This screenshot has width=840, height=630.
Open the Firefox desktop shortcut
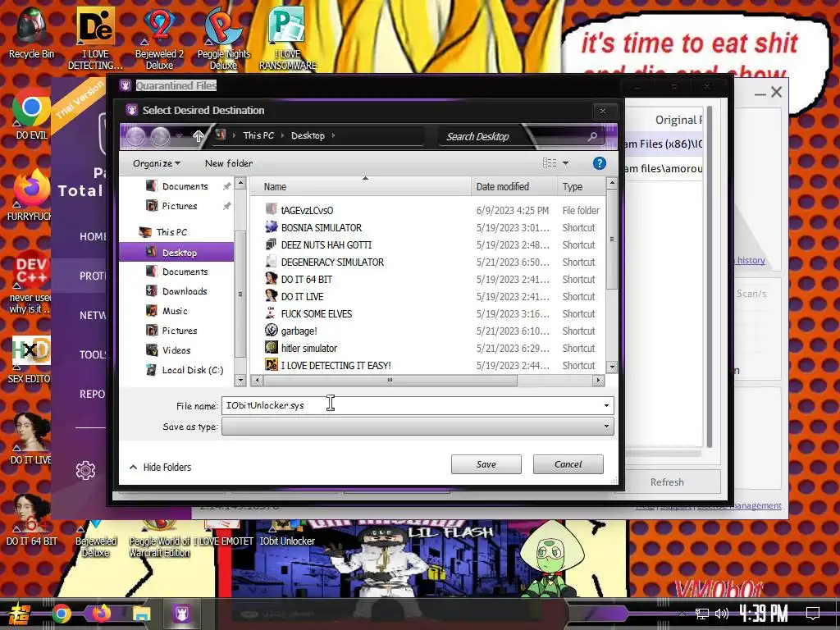point(30,194)
